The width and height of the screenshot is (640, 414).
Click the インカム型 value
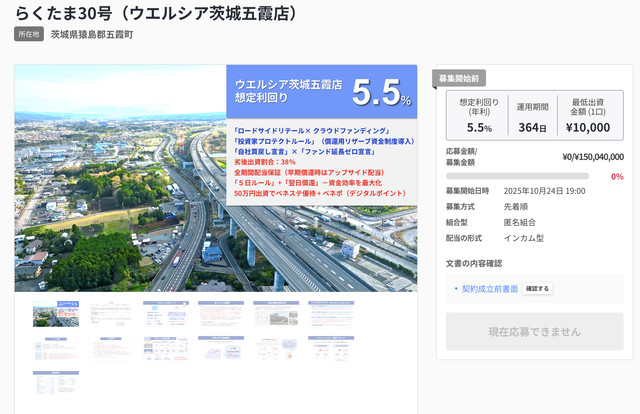click(524, 238)
